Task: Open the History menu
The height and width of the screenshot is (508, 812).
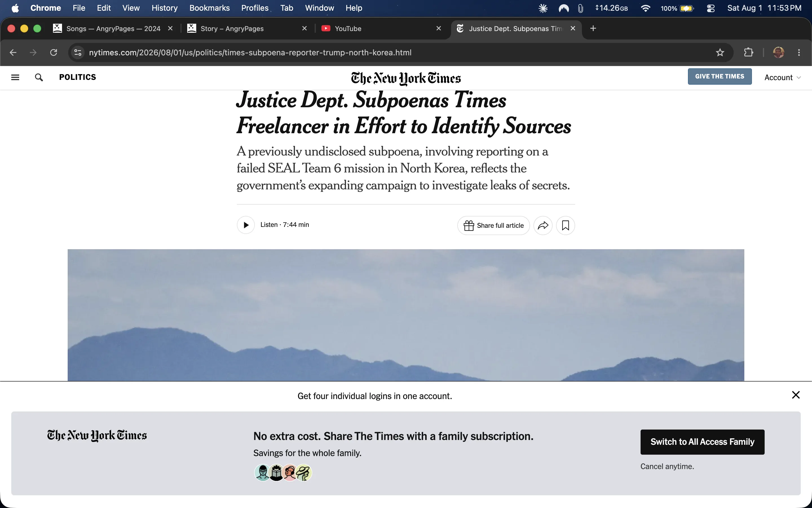Action: coord(164,8)
